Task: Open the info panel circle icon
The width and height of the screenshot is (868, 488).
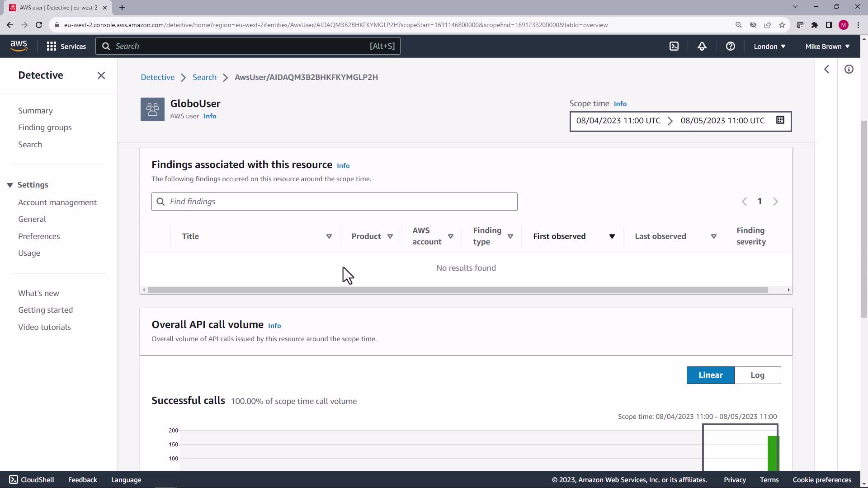Action: (x=849, y=69)
